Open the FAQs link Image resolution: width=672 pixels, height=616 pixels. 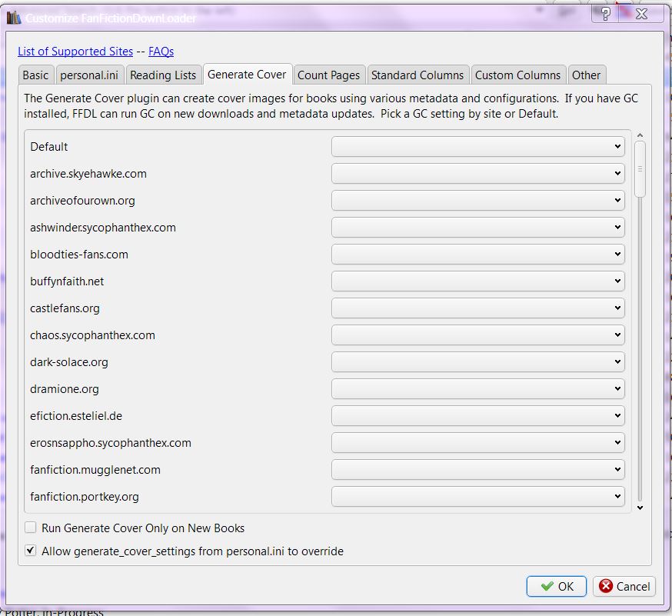click(x=161, y=52)
